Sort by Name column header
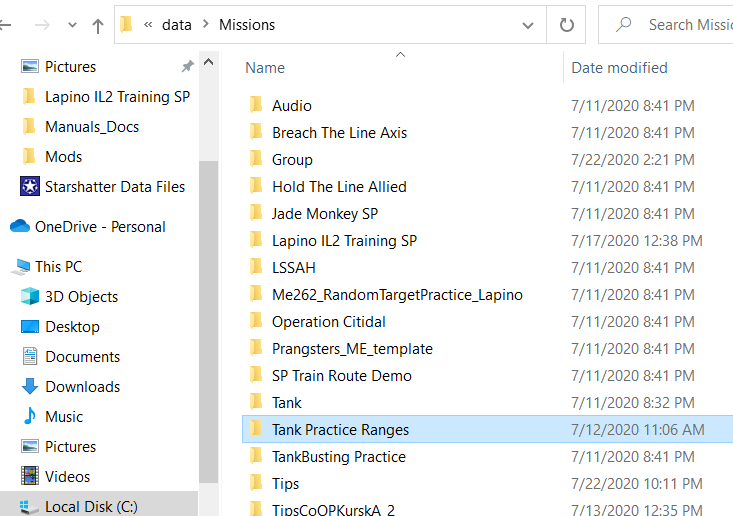Image resolution: width=733 pixels, height=516 pixels. [x=265, y=68]
